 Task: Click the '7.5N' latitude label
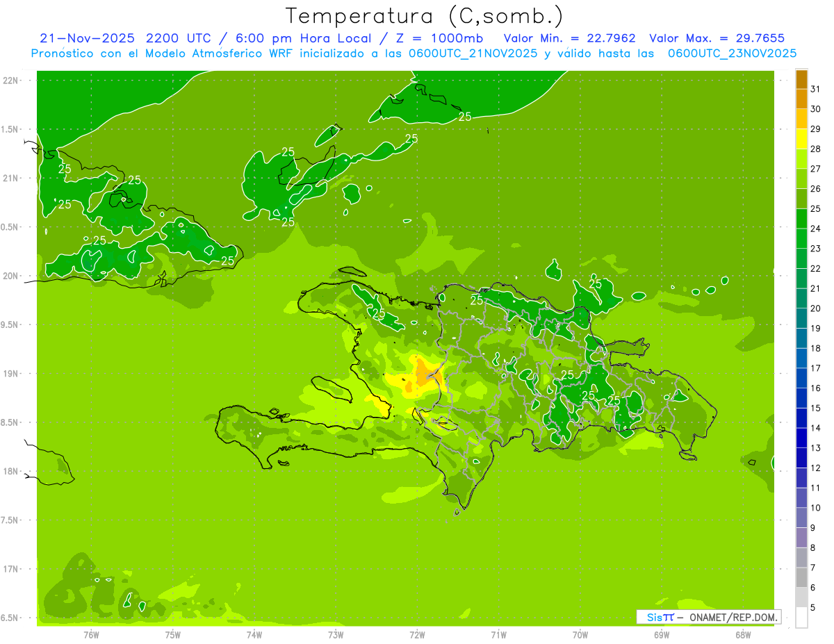pos(10,520)
